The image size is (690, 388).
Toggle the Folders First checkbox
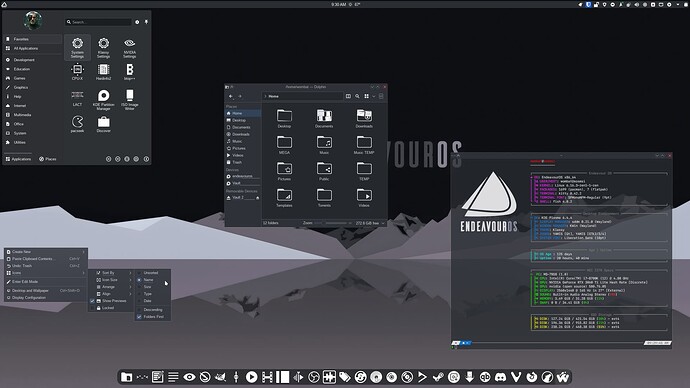tap(139, 317)
